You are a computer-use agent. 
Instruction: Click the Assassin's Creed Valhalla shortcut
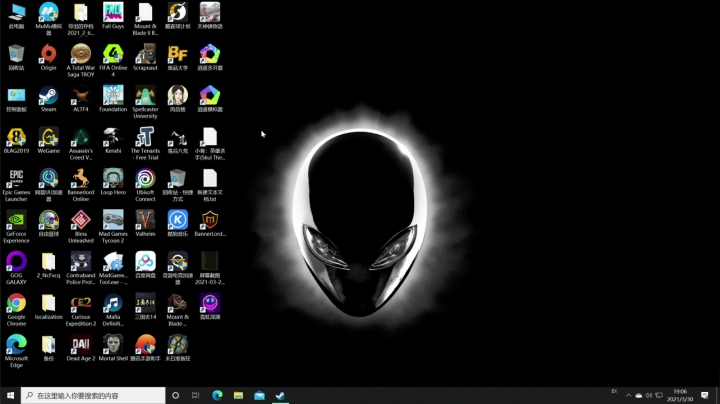click(81, 144)
